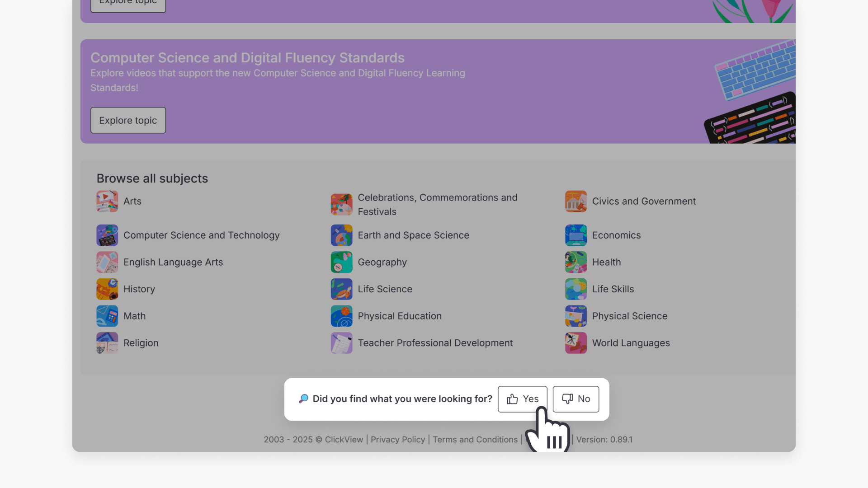Click the magnifying glass icon beside the feedback question

tap(303, 399)
